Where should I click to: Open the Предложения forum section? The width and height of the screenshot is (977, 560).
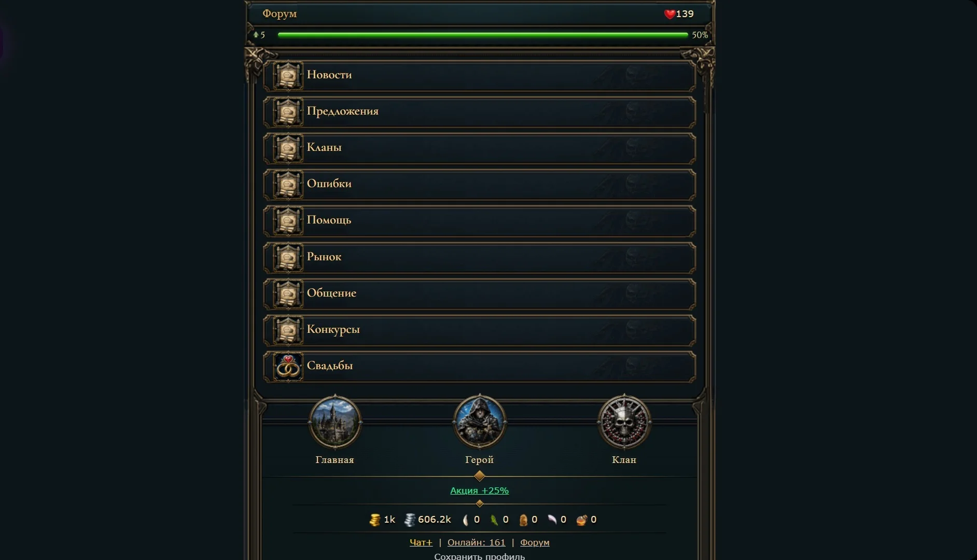click(479, 112)
